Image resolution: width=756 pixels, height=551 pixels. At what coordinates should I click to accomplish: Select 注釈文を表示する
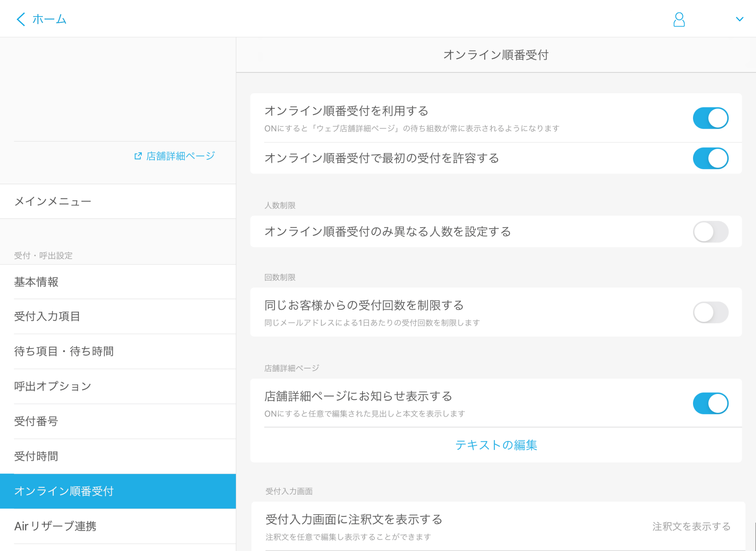pyautogui.click(x=691, y=526)
